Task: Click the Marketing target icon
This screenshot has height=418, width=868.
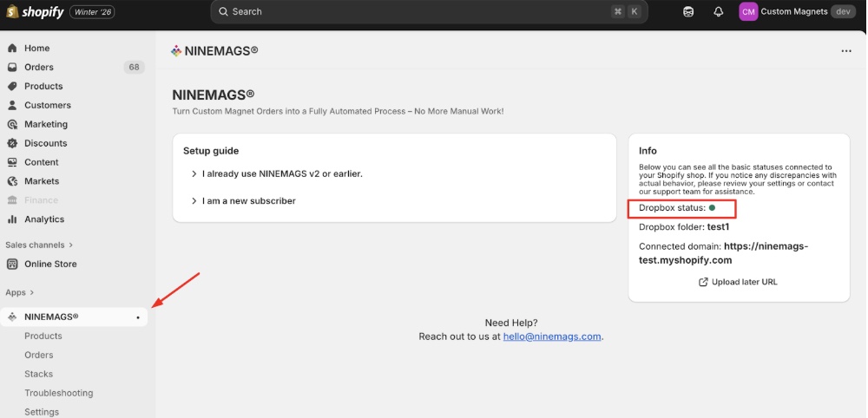Action: 12,124
